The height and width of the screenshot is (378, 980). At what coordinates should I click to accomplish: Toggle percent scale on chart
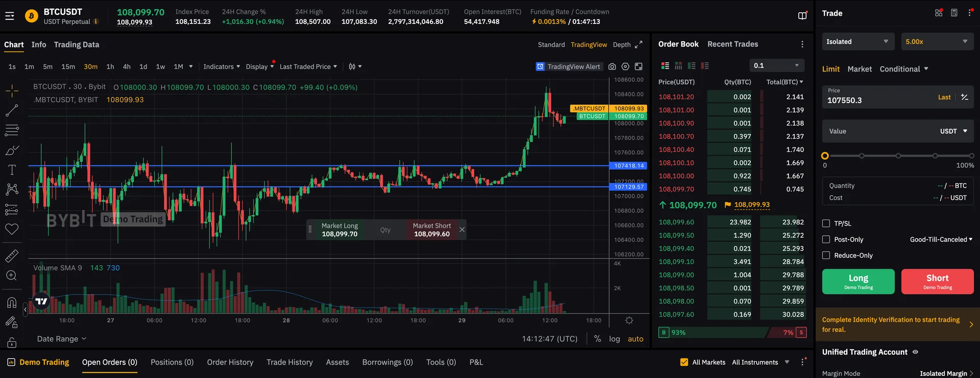pos(597,339)
